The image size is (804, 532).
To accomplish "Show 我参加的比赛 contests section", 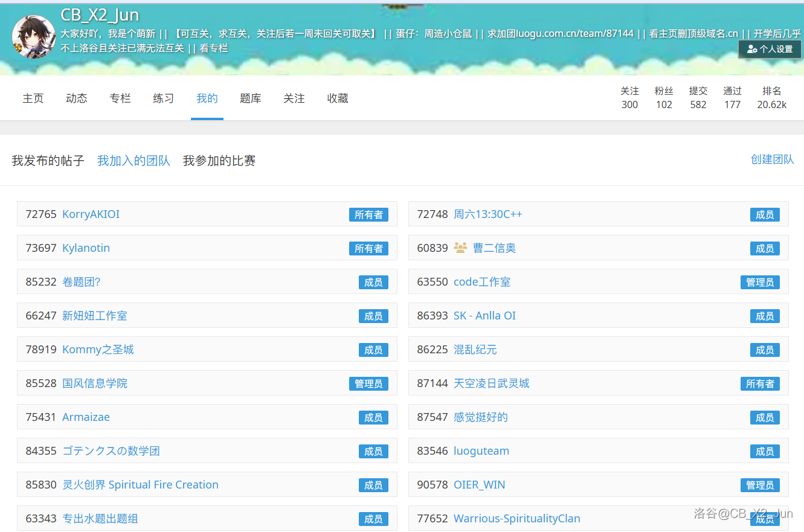I will [219, 161].
